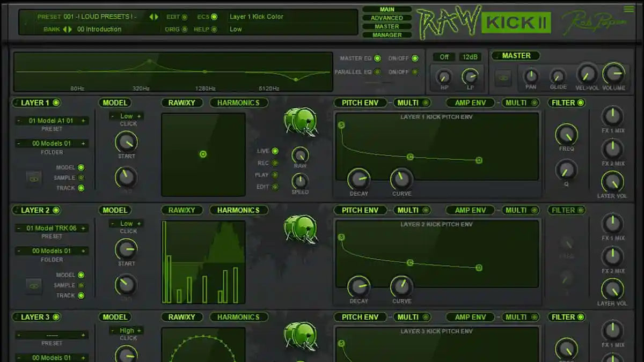The image size is (644, 362).
Task: Open Layer 1 preset selector 01 Model A1 01
Action: click(52, 121)
